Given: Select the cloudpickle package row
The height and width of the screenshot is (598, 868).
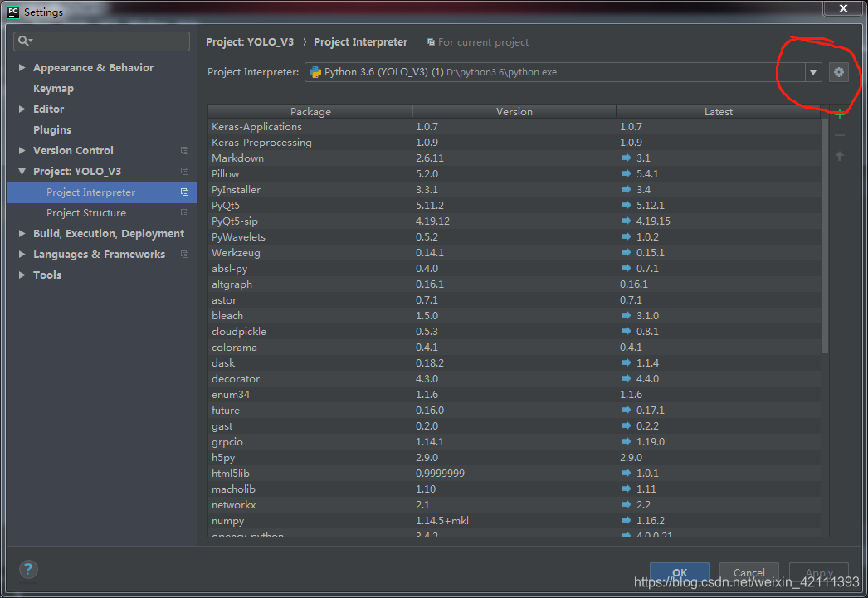Looking at the screenshot, I should click(514, 332).
